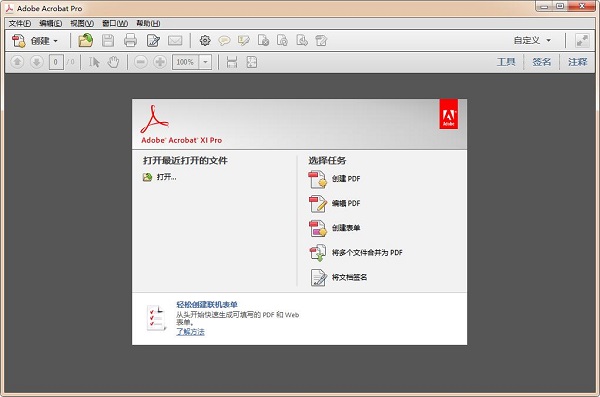600x397 pixels.
Task: Click the fit width scrolling icon
Action: pos(232,62)
